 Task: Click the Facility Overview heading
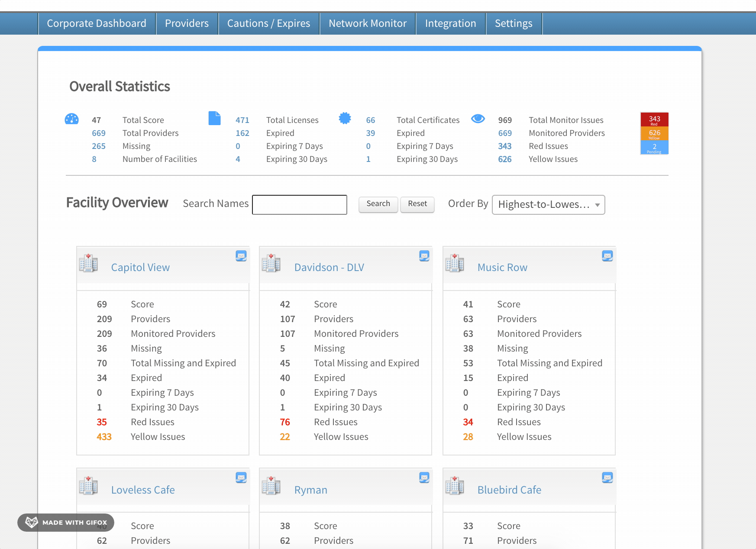pyautogui.click(x=117, y=203)
